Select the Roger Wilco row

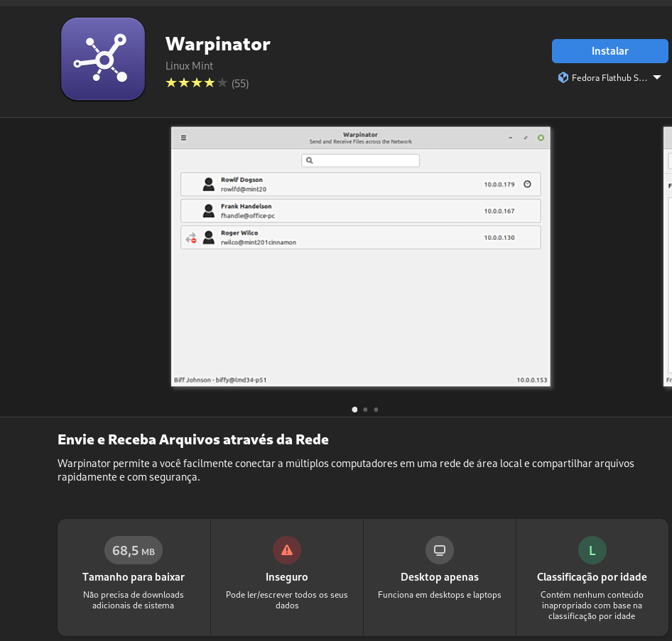point(360,238)
